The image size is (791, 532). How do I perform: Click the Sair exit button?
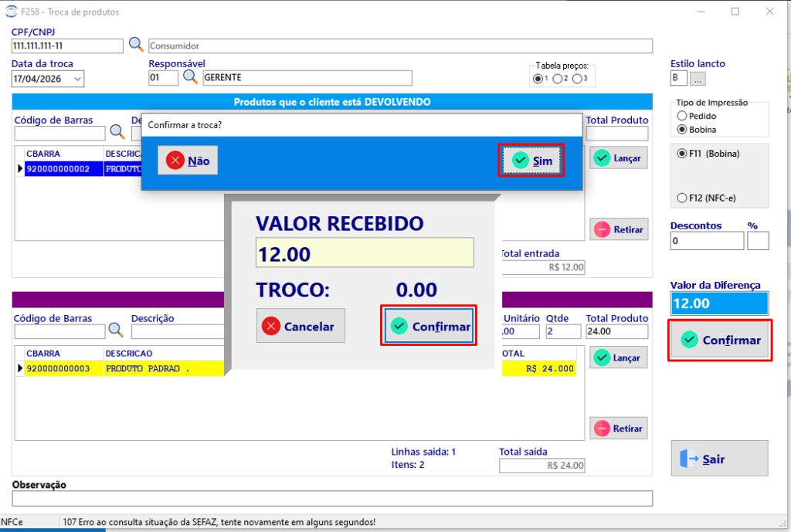pyautogui.click(x=719, y=459)
